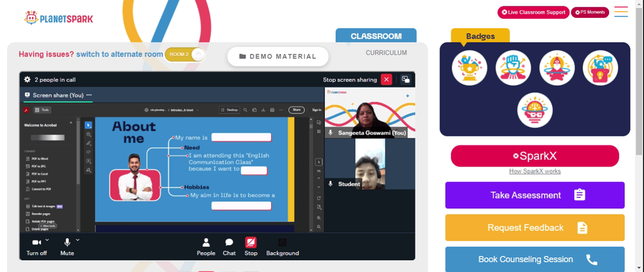The image size is (644, 272).
Task: Click Take Assessment button
Action: (535, 195)
